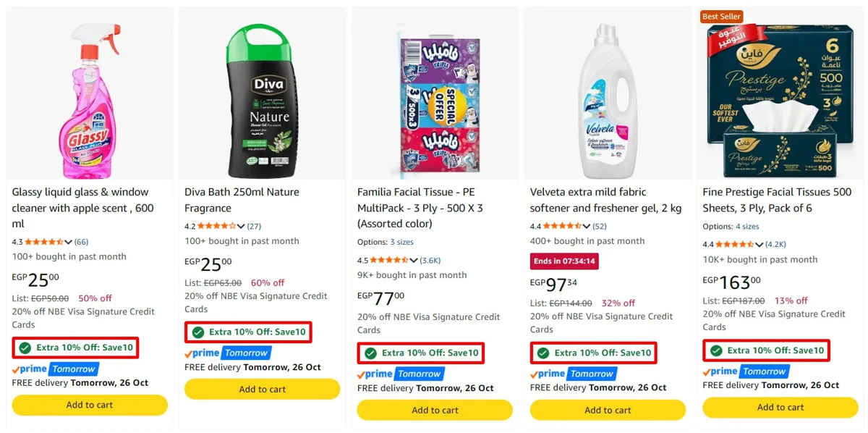This screenshot has width=868, height=433.
Task: Click Prime Tomorrow badge under Velveta softener
Action: [573, 374]
